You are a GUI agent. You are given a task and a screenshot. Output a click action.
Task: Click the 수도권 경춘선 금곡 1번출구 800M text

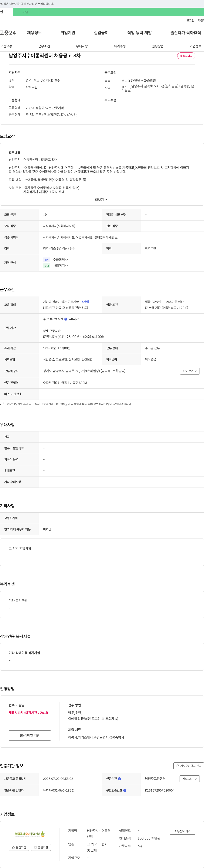(x=65, y=383)
